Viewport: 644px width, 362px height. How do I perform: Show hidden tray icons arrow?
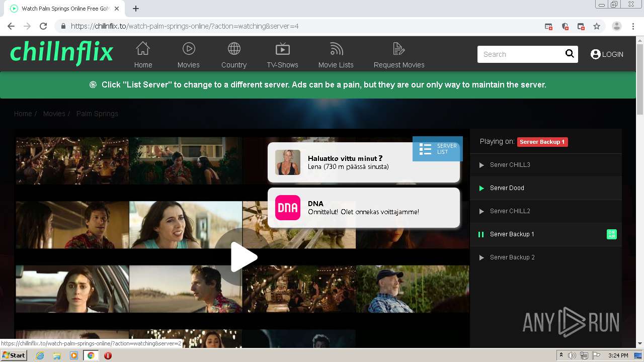561,355
